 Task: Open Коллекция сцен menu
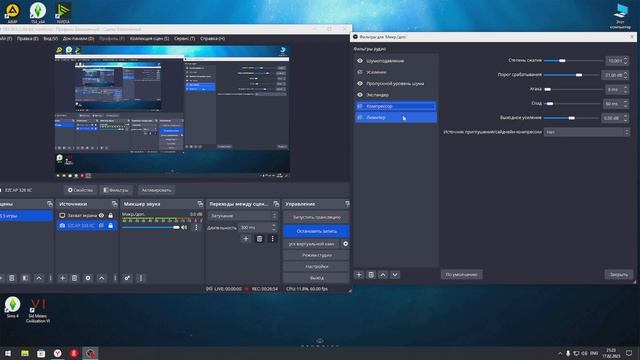(149, 38)
